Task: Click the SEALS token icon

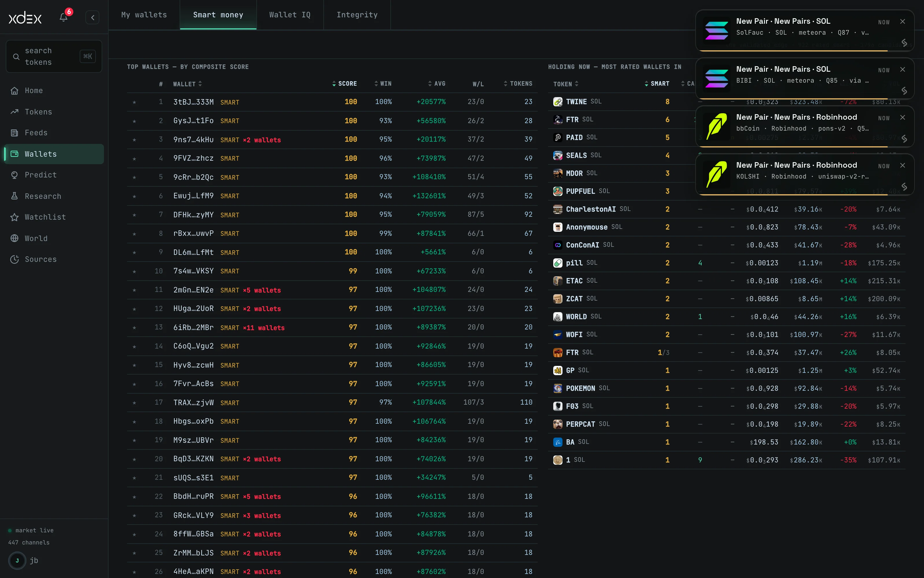Action: click(558, 155)
